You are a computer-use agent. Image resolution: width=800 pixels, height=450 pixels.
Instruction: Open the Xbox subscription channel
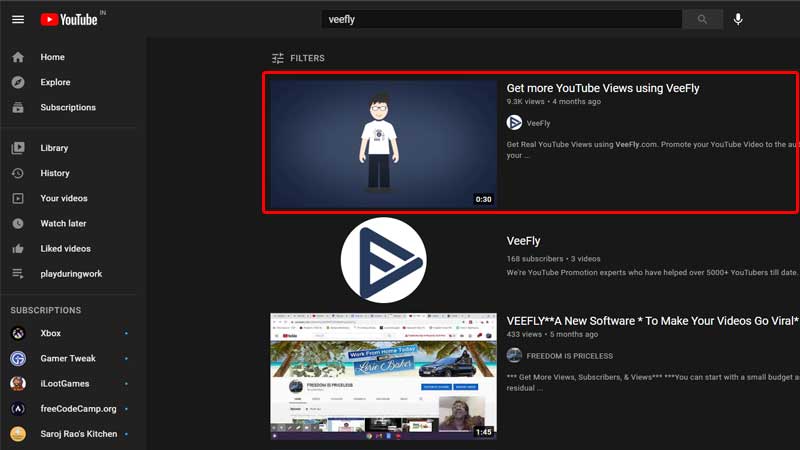(51, 333)
